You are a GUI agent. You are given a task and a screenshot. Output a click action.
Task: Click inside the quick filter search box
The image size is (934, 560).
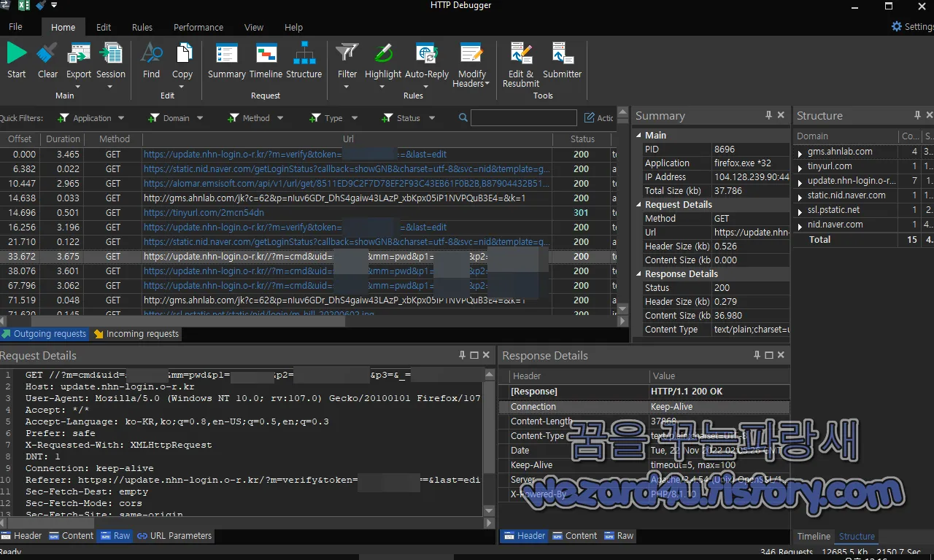coord(523,118)
